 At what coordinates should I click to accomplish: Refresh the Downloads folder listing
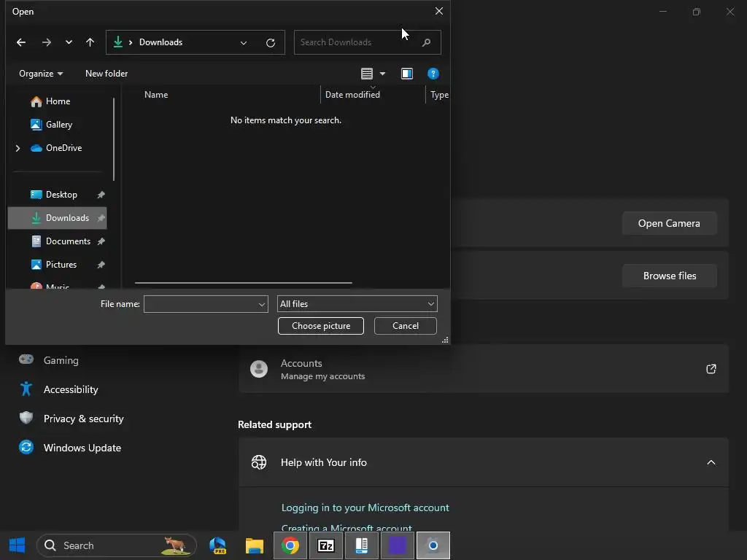271,43
